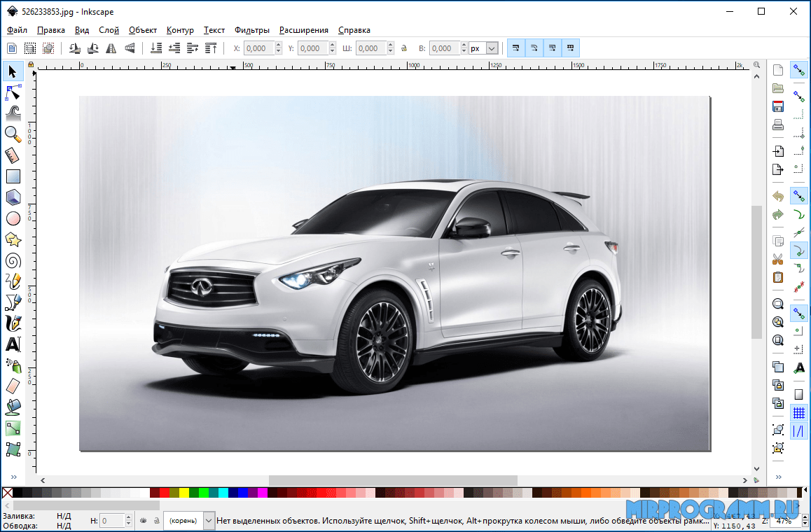Select the Text tool
The image size is (811, 532).
pyautogui.click(x=13, y=344)
